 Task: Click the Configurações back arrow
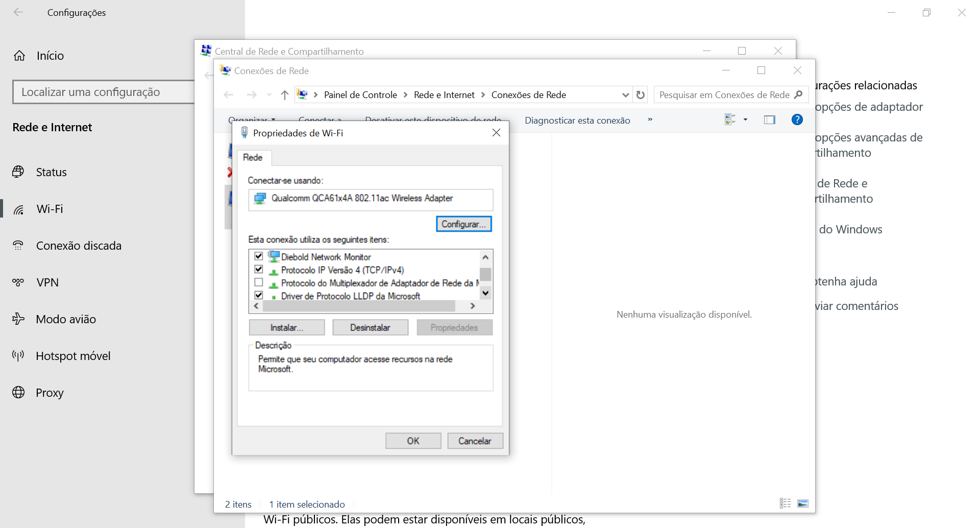pos(18,12)
